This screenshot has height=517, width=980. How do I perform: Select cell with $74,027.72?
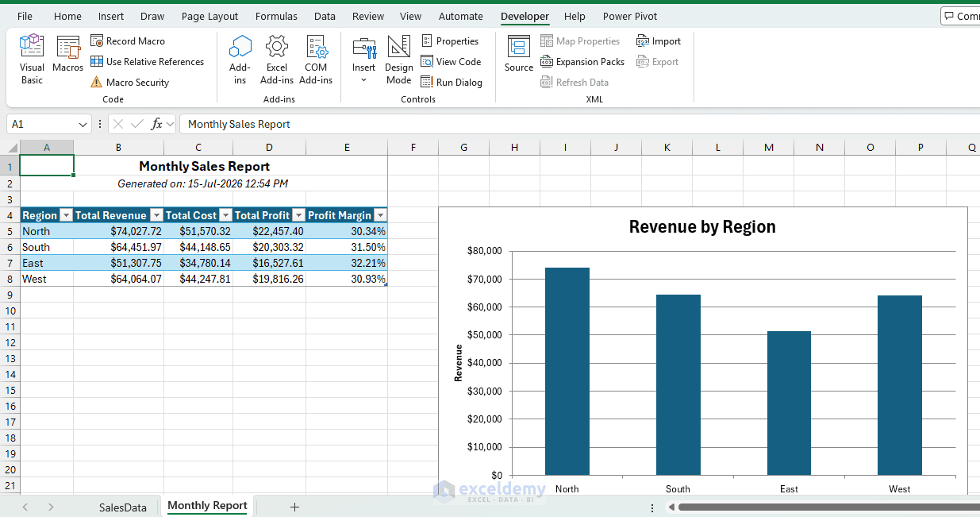tap(119, 231)
